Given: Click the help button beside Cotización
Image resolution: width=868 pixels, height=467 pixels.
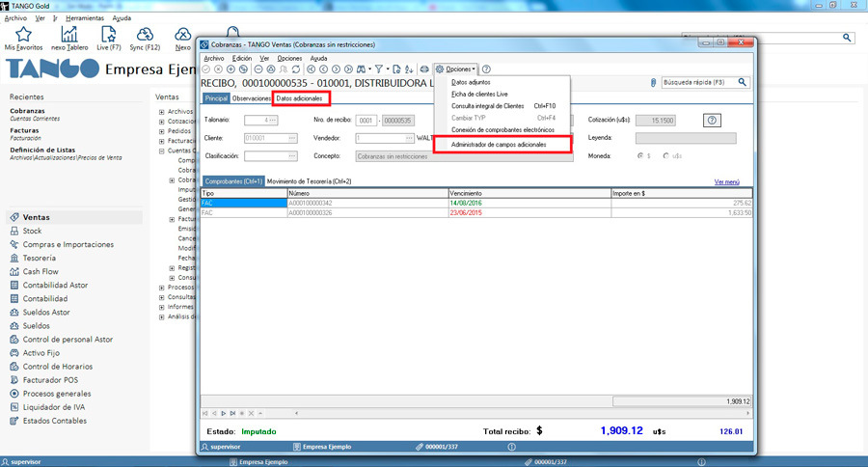Looking at the screenshot, I should coord(712,121).
